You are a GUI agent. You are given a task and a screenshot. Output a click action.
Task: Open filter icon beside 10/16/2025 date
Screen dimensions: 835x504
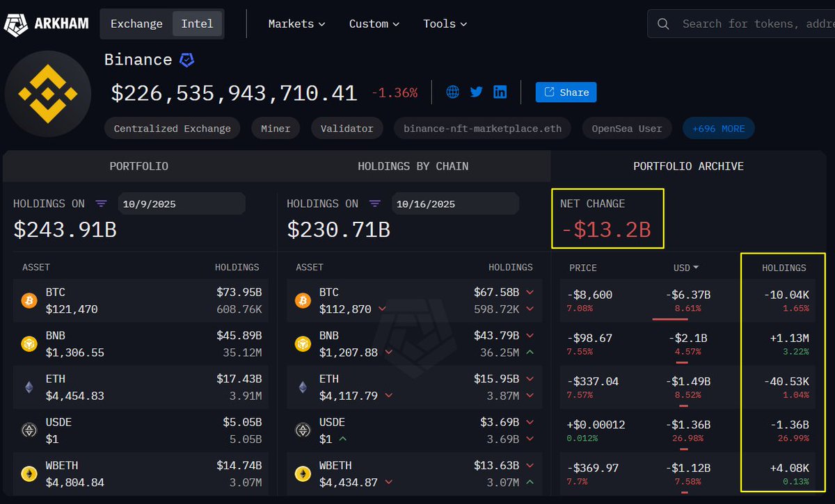pyautogui.click(x=375, y=204)
